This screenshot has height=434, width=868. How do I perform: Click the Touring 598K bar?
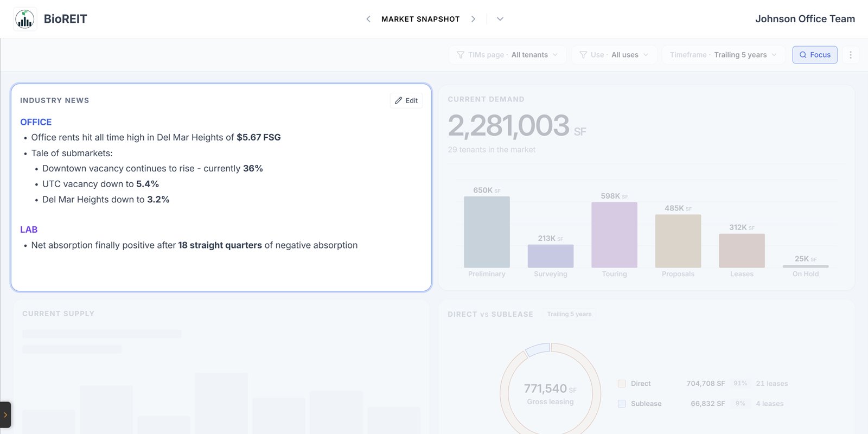tap(614, 235)
